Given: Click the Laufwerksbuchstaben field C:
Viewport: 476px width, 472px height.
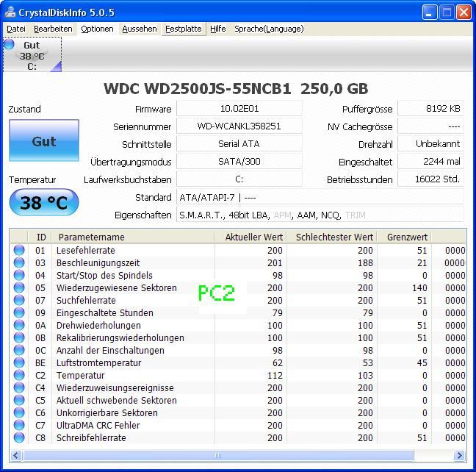Looking at the screenshot, I should click(x=239, y=179).
